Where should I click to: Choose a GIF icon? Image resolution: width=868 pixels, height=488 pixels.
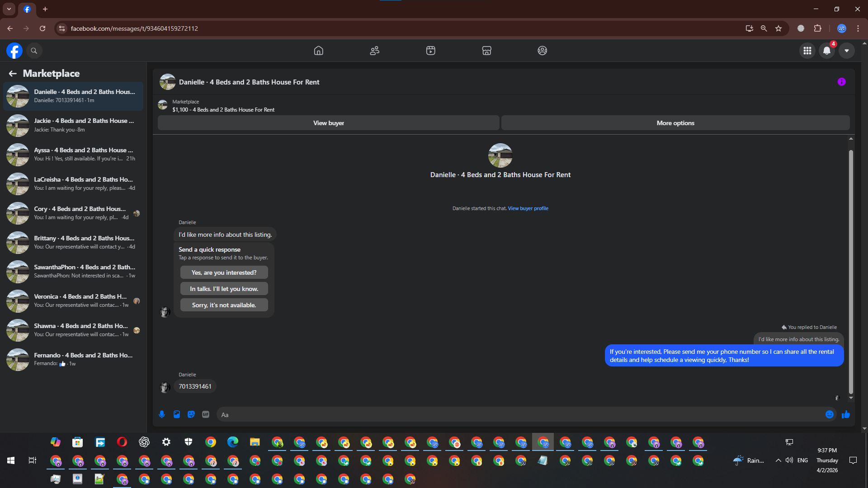point(206,414)
